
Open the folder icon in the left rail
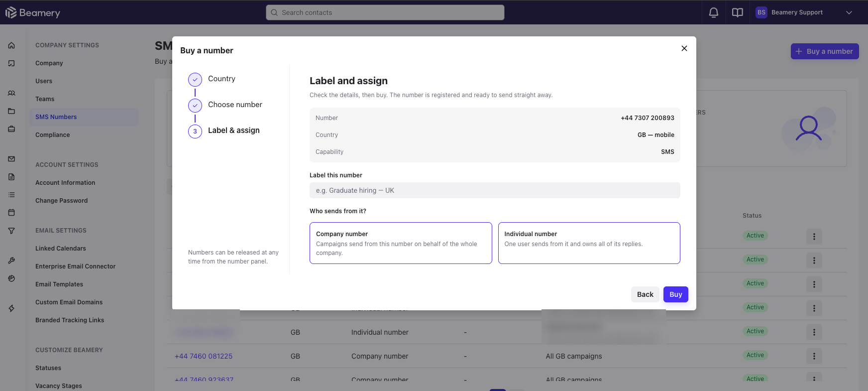[11, 111]
